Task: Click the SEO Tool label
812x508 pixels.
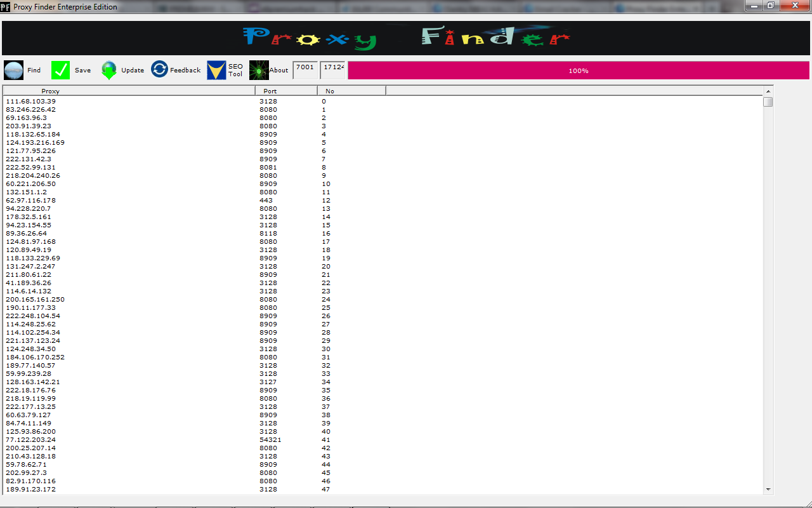Action: (x=235, y=70)
